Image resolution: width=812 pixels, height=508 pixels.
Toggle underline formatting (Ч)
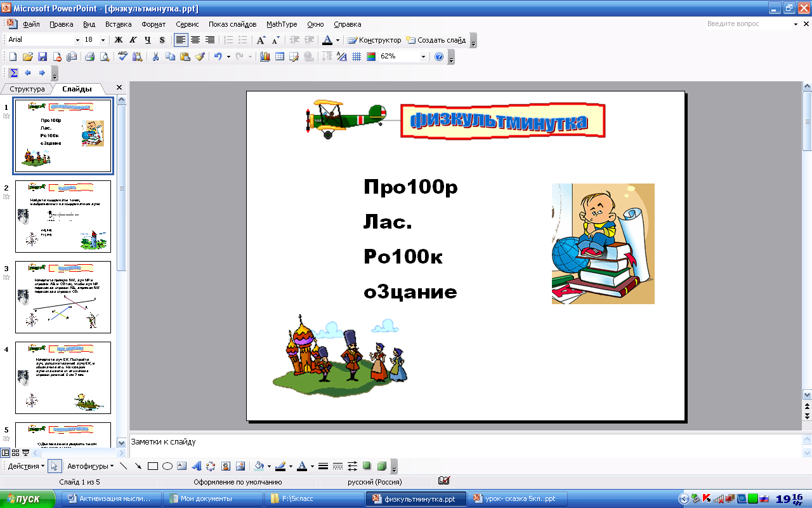pos(147,40)
